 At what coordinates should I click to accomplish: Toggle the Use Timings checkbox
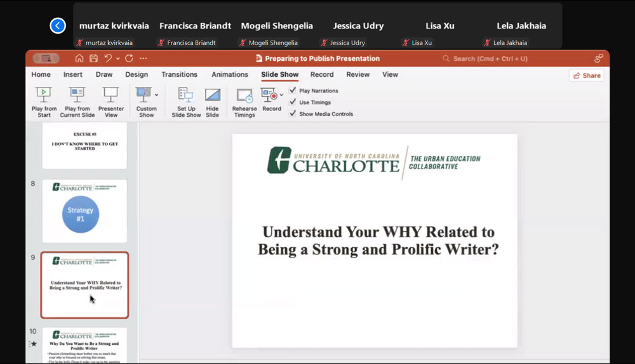coord(293,102)
